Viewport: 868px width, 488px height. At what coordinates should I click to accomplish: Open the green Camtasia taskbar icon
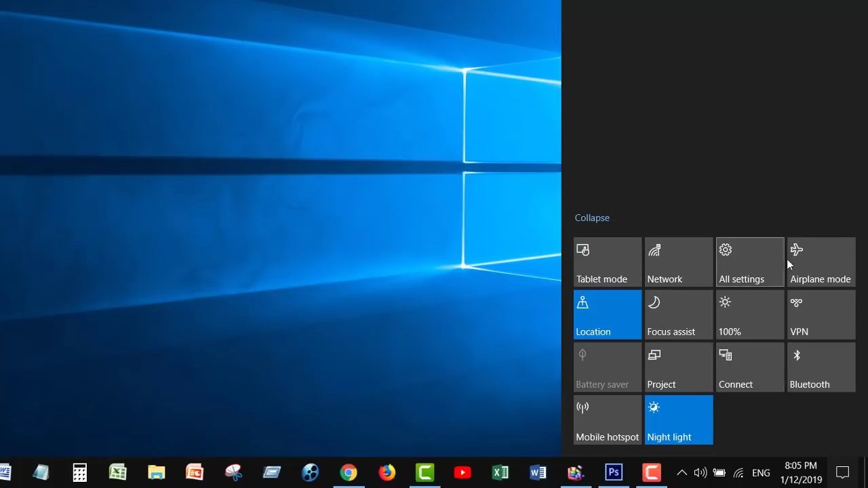(425, 472)
